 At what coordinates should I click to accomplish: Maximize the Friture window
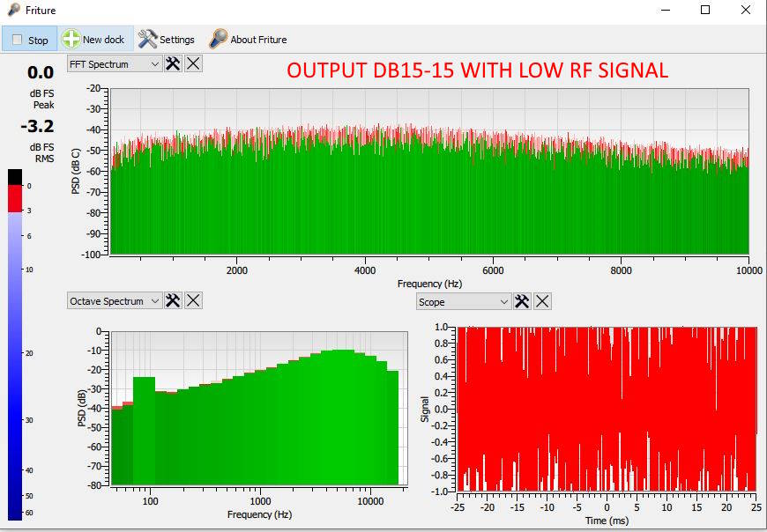click(705, 10)
